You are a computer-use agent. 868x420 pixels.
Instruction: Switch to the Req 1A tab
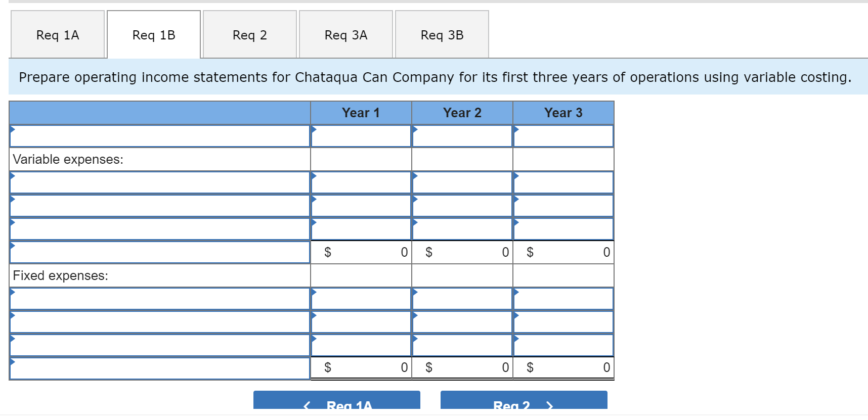[57, 34]
